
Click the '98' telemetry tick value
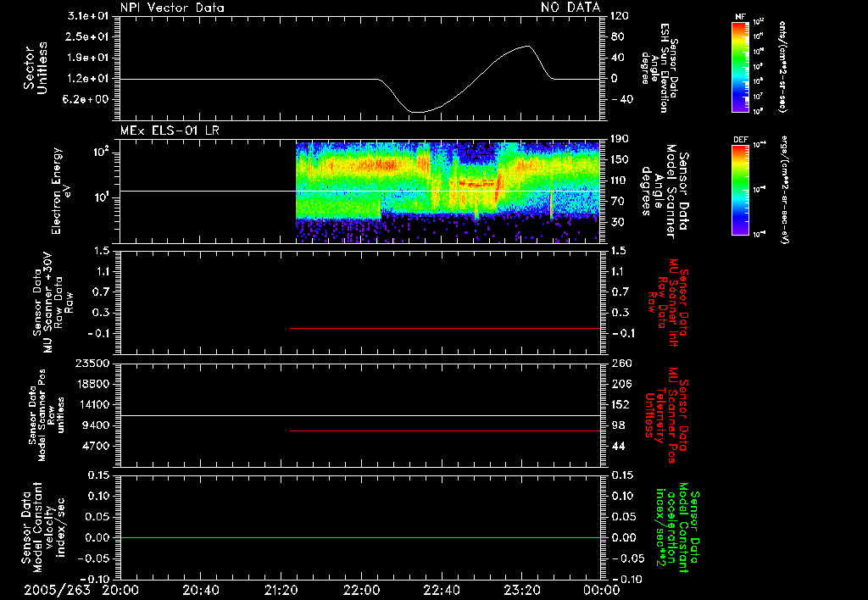click(x=617, y=425)
